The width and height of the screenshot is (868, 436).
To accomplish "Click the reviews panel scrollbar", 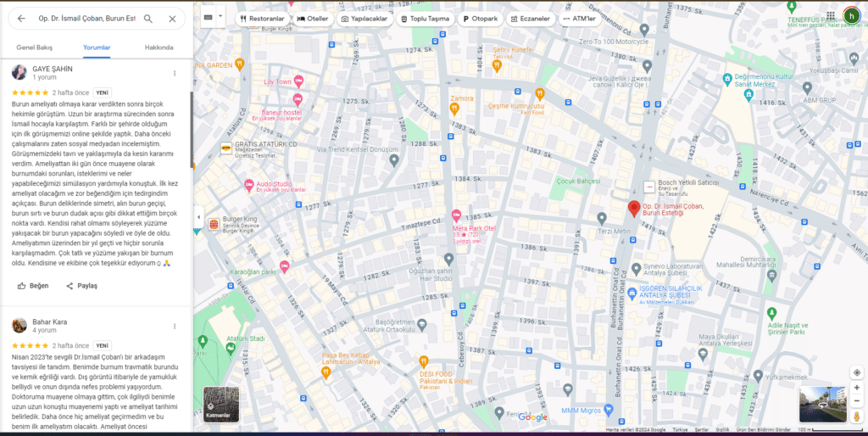I will (x=192, y=130).
